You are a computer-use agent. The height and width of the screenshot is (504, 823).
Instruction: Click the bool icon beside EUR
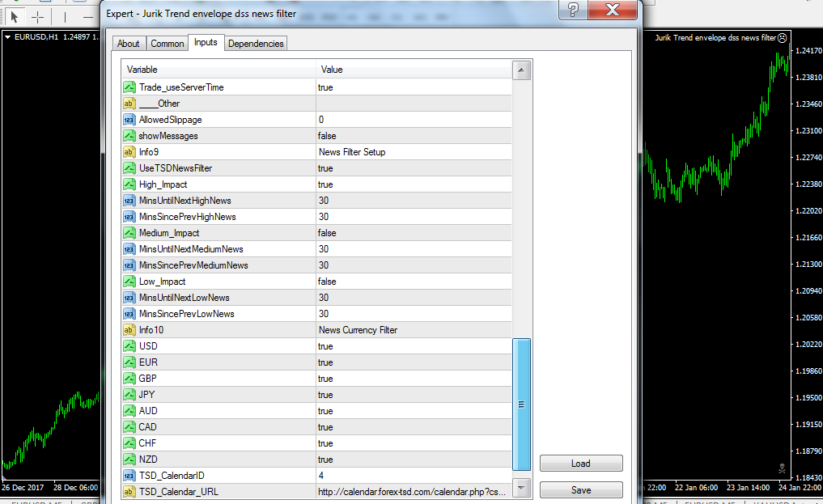129,362
